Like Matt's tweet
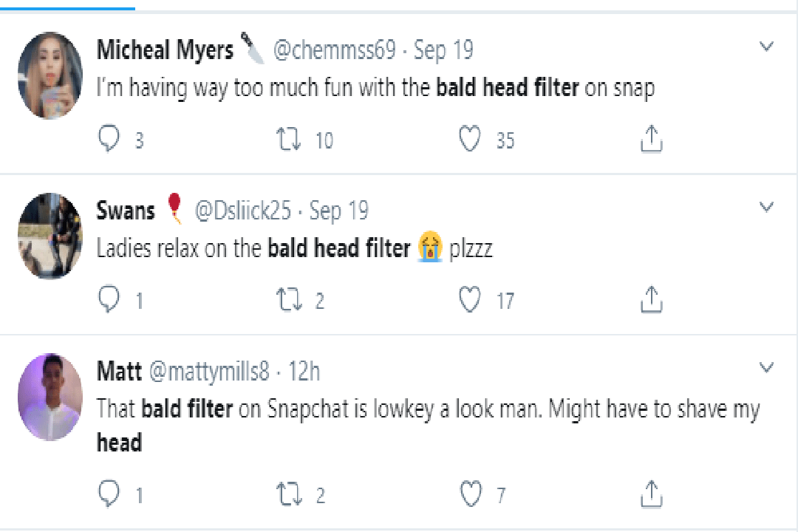Viewport: 798px width, 532px height. point(470,494)
